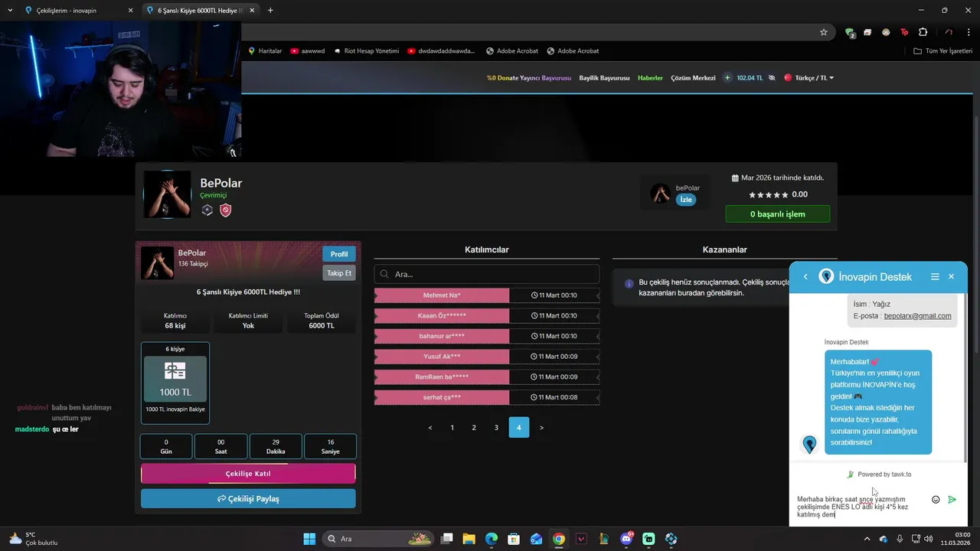This screenshot has height=551, width=980.
Task: Select the 1000 TL gift prize card
Action: 175,383
